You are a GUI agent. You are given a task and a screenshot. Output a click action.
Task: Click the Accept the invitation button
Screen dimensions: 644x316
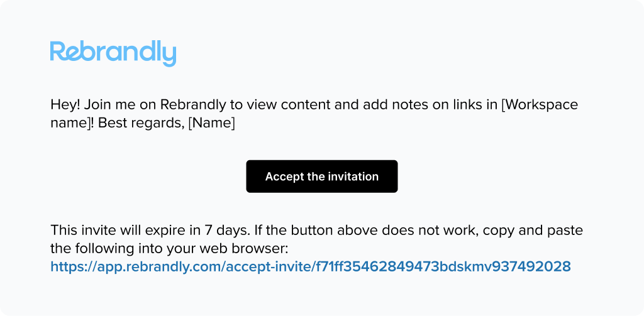[x=322, y=177]
